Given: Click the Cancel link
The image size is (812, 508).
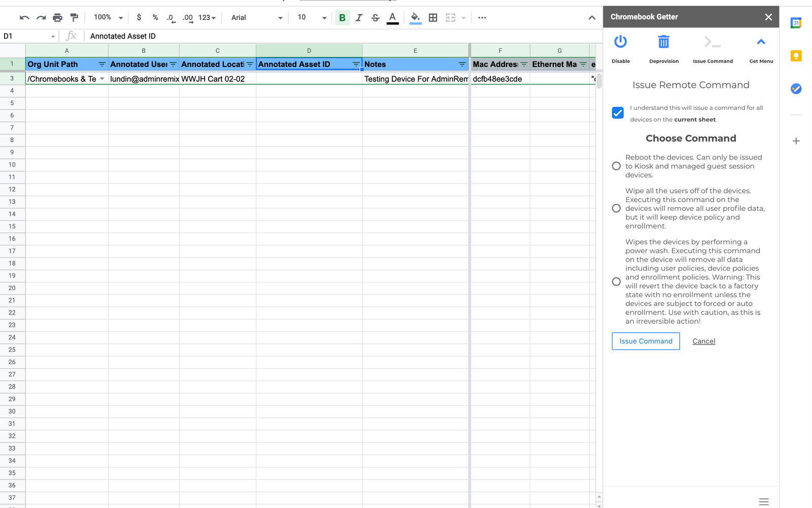Looking at the screenshot, I should click(x=703, y=341).
